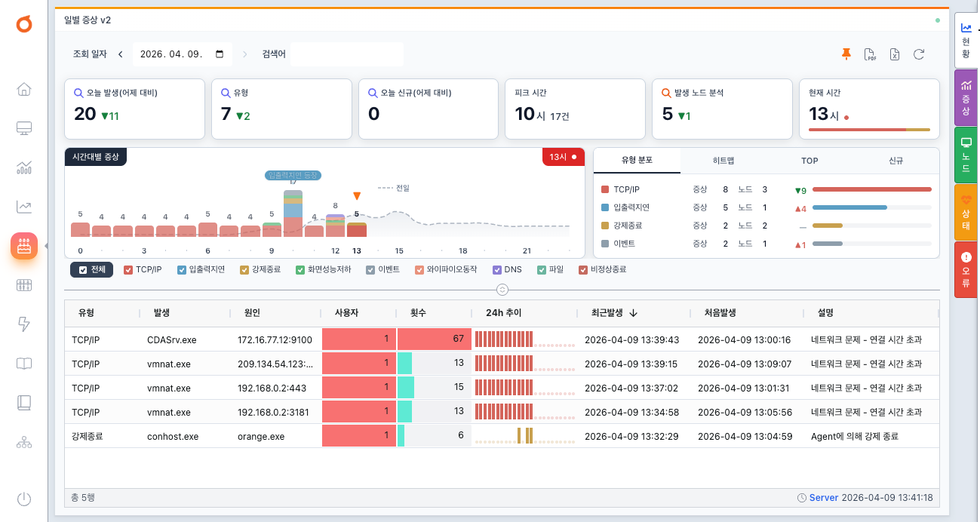Switch to the 히트맵 tab

[x=723, y=161]
